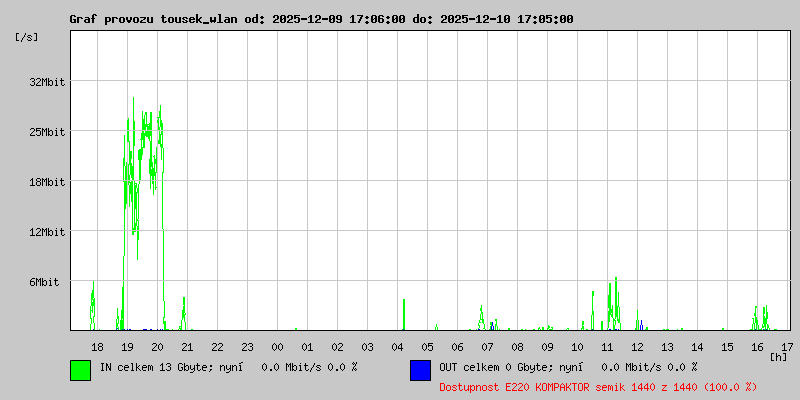Click the '[h]' hour unit label
This screenshot has height=400, width=800.
click(x=778, y=357)
